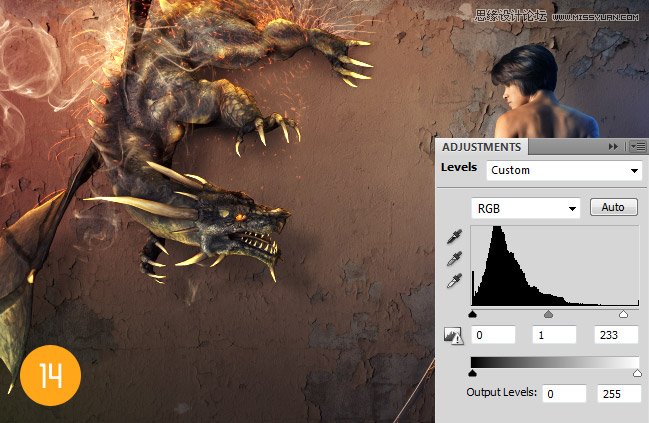Click the shadow input field showing 0
Image resolution: width=649 pixels, height=423 pixels.
[x=492, y=335]
